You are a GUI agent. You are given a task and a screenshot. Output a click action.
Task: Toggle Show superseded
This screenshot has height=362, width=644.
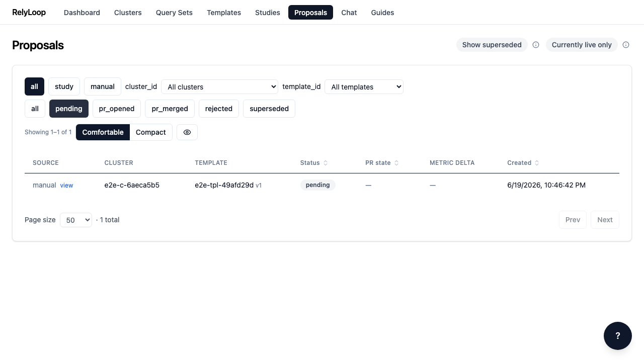pos(492,45)
